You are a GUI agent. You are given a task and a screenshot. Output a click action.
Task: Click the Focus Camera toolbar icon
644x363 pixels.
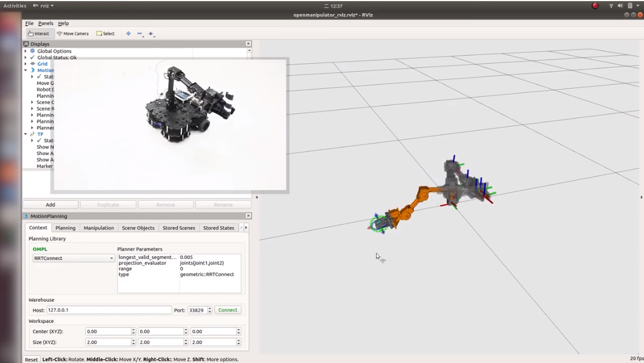click(128, 34)
